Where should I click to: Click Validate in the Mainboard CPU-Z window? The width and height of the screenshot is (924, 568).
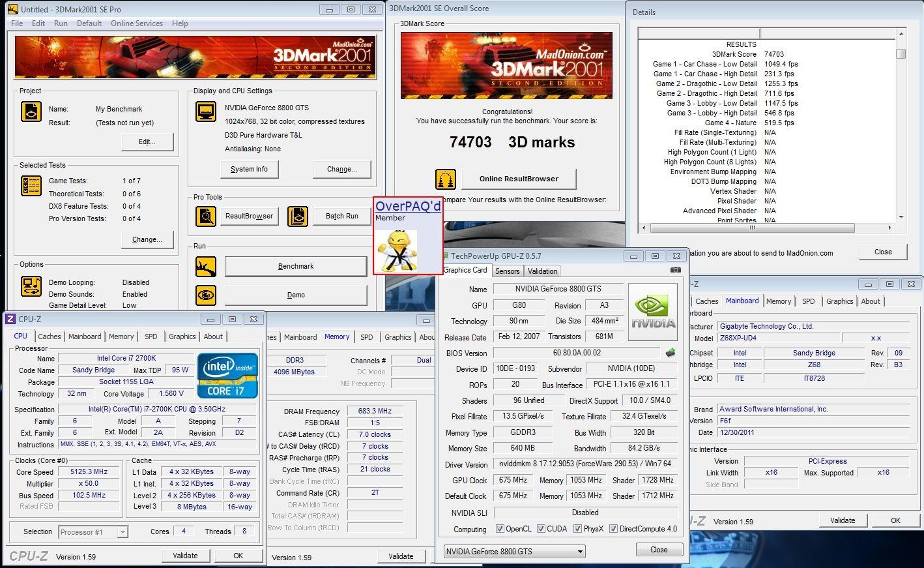coord(843,520)
